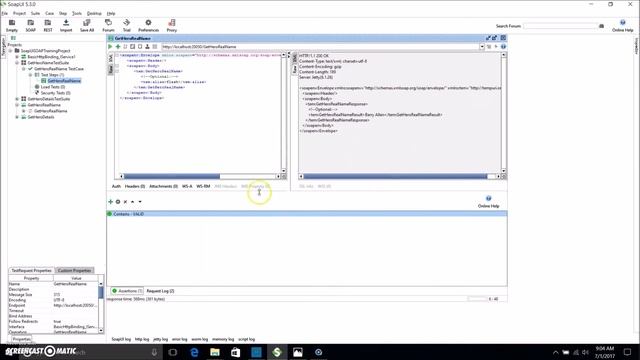Open the http log tab

(142, 340)
